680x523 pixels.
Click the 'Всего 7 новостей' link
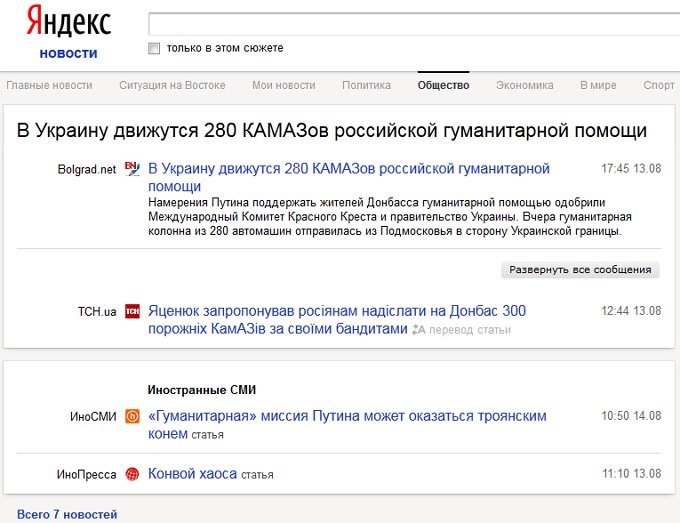[x=67, y=514]
